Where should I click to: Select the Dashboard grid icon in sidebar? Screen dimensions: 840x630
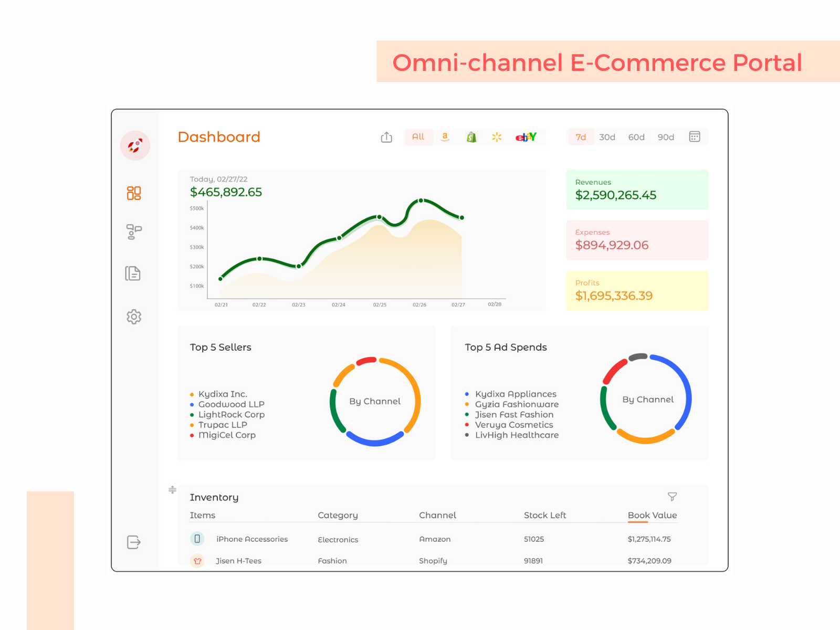pyautogui.click(x=133, y=193)
